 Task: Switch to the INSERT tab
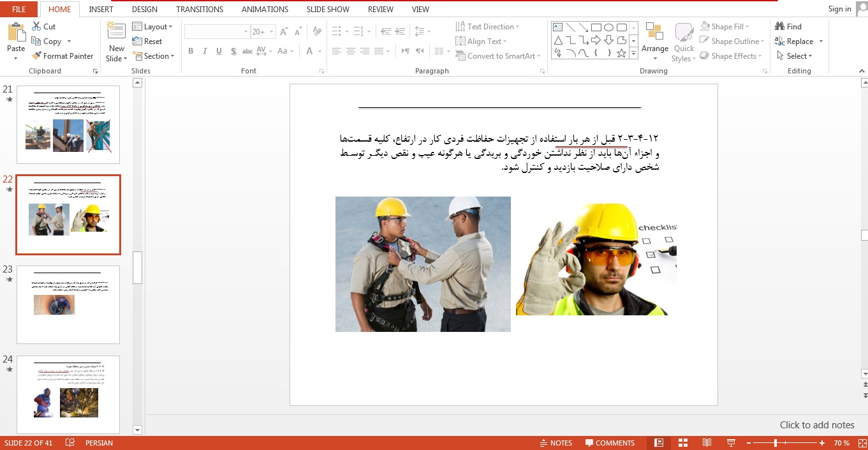point(101,10)
